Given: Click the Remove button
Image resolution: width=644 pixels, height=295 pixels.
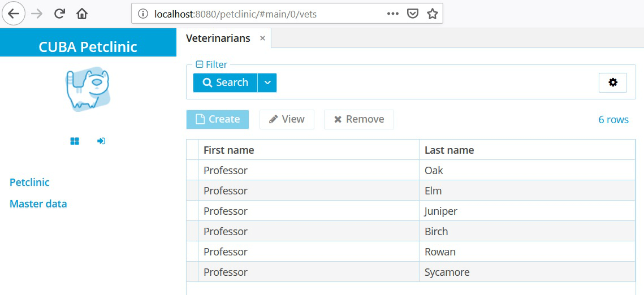Looking at the screenshot, I should point(358,119).
